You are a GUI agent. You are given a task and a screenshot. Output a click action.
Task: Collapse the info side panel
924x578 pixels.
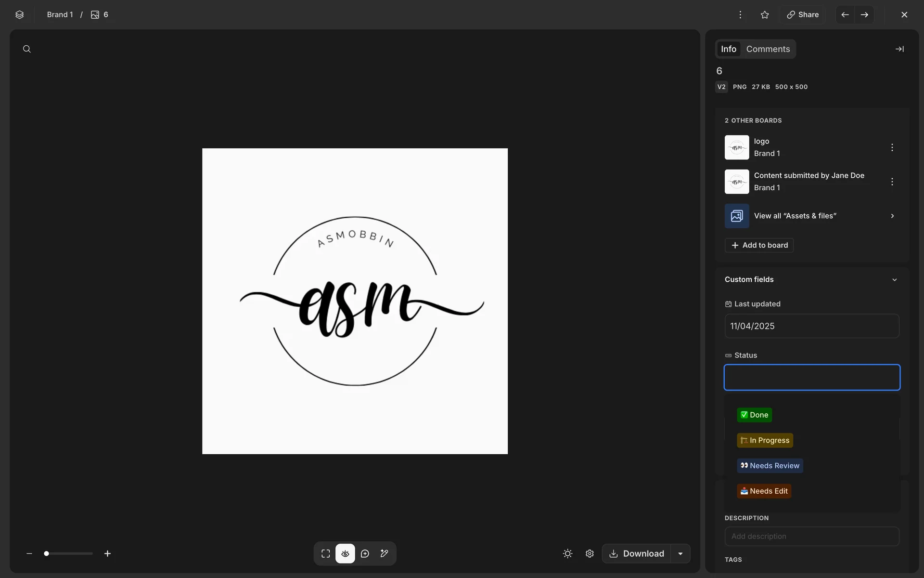tap(899, 49)
